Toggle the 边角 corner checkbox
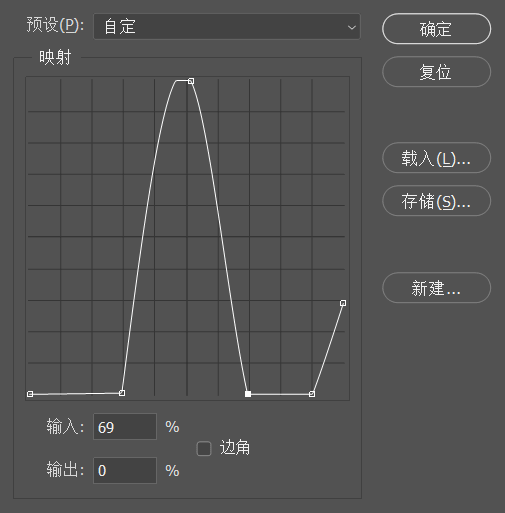This screenshot has height=513, width=505. [x=204, y=448]
